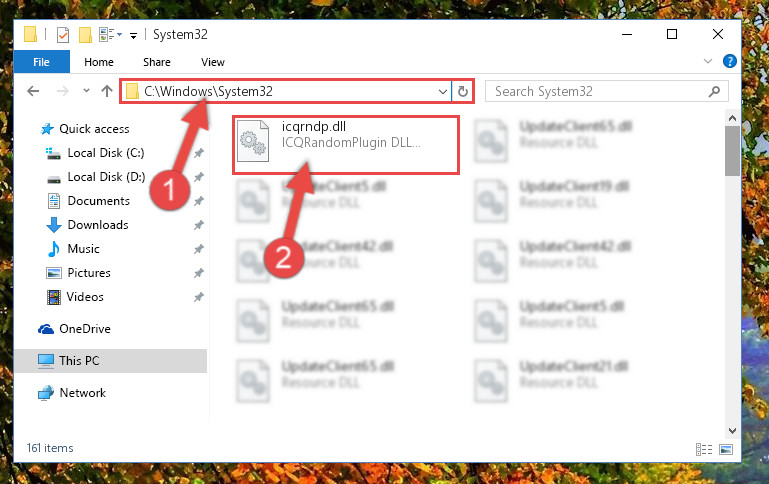Image resolution: width=769 pixels, height=484 pixels.
Task: Switch to the View tab
Action: (x=213, y=62)
